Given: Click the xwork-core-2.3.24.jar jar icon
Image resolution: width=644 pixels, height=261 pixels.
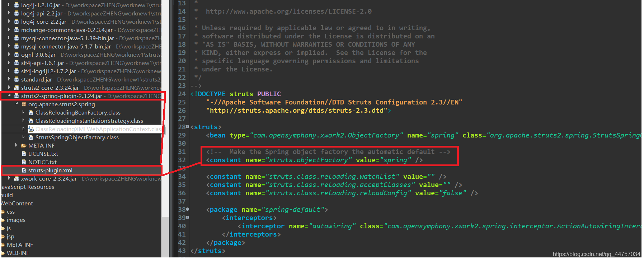Looking at the screenshot, I should [x=17, y=178].
